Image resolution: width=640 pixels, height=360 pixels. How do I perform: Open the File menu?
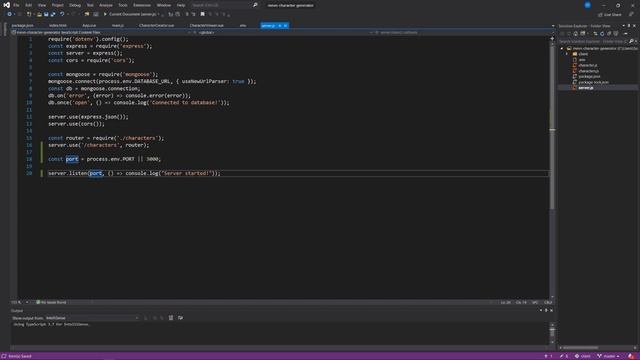[x=16, y=5]
